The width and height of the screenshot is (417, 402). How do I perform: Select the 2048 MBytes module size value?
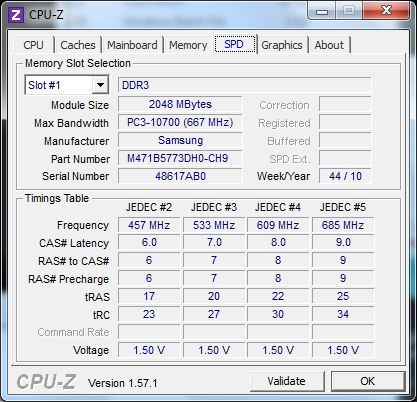[180, 104]
